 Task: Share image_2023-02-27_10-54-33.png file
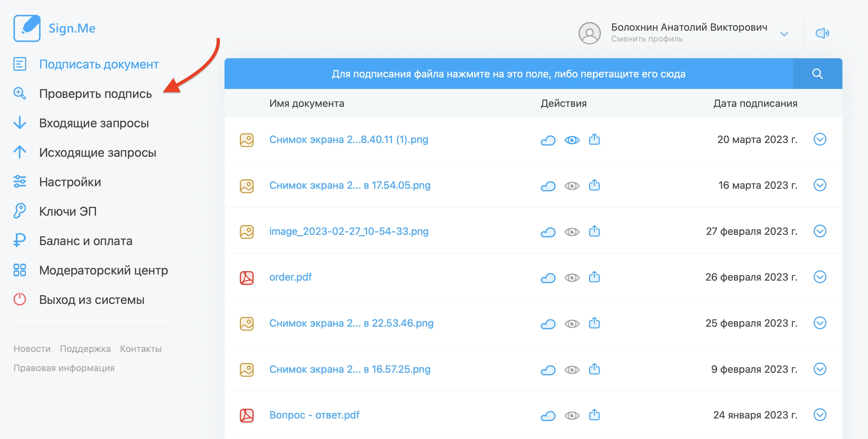[x=594, y=231]
